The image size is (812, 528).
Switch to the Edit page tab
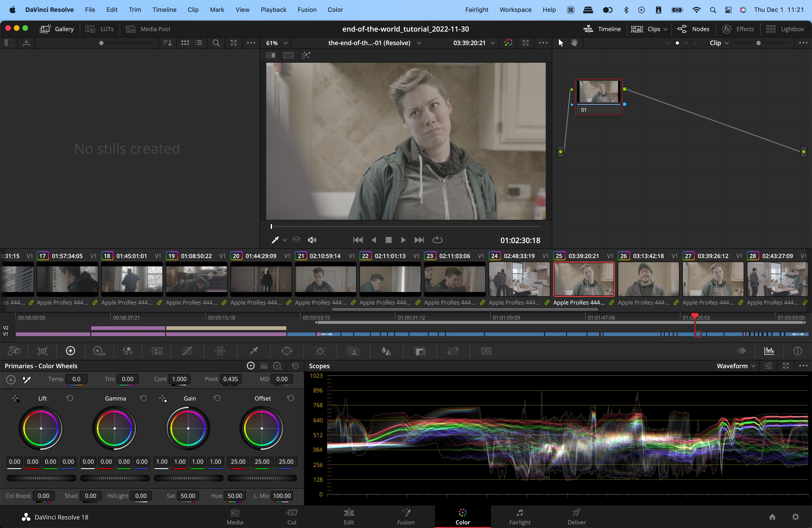point(349,517)
